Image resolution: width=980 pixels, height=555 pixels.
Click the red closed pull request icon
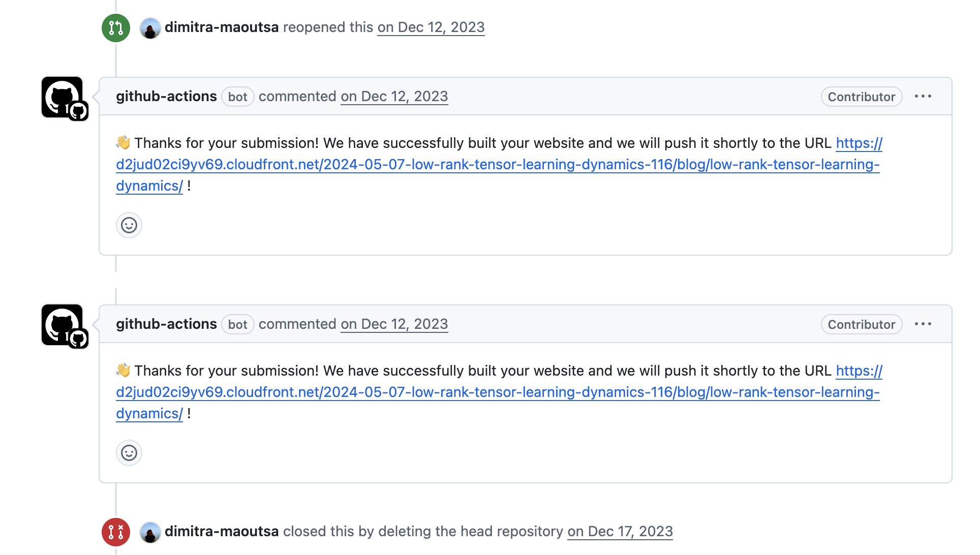pyautogui.click(x=116, y=532)
